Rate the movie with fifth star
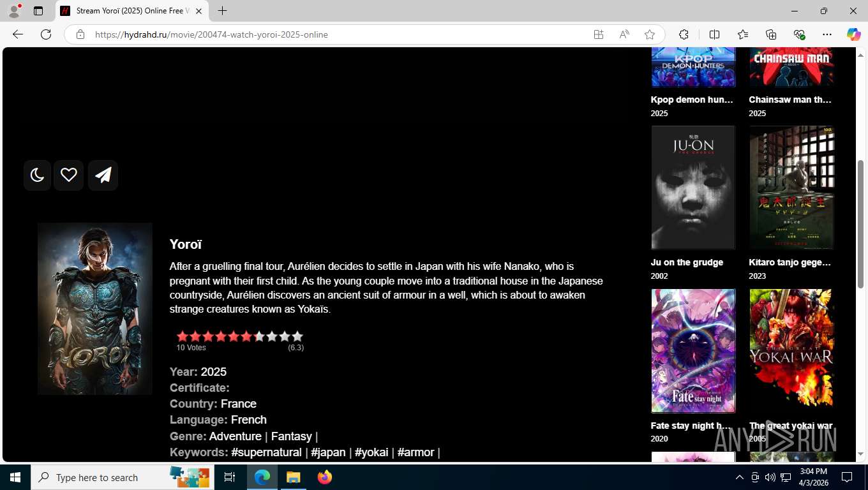Viewport: 868px width, 490px height. pyautogui.click(x=234, y=336)
